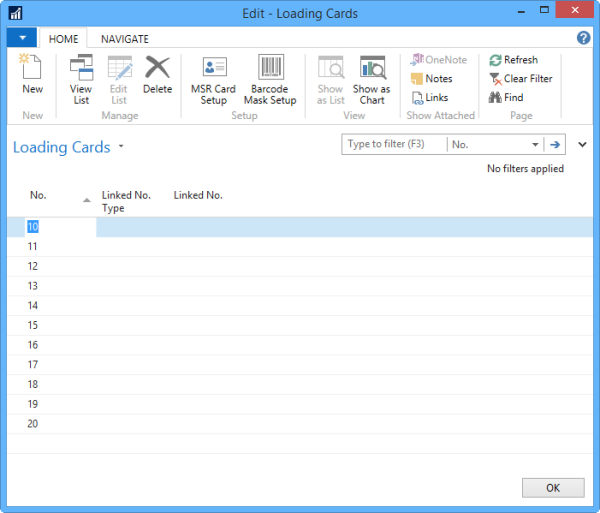Open the filter field selector 'No.'
Viewport: 600px width, 513px height.
pos(494,144)
